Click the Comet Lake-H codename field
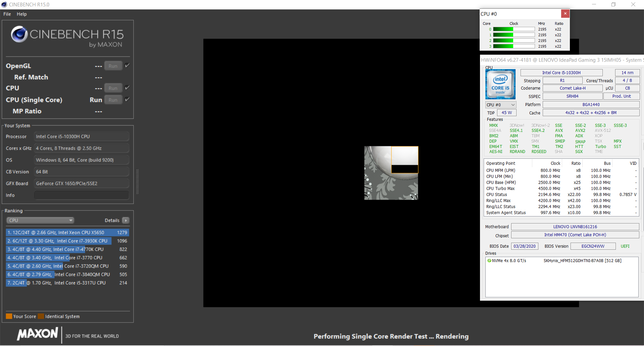This screenshot has width=644, height=346. pyautogui.click(x=573, y=88)
